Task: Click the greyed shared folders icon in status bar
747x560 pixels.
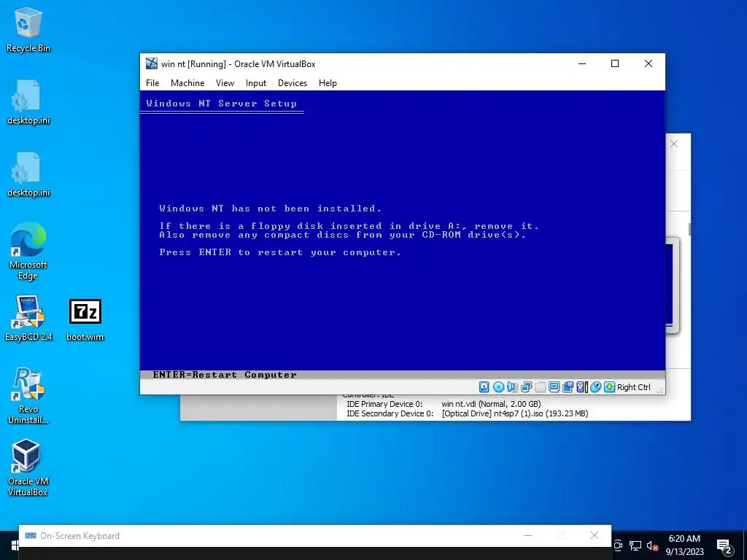Action: click(540, 387)
